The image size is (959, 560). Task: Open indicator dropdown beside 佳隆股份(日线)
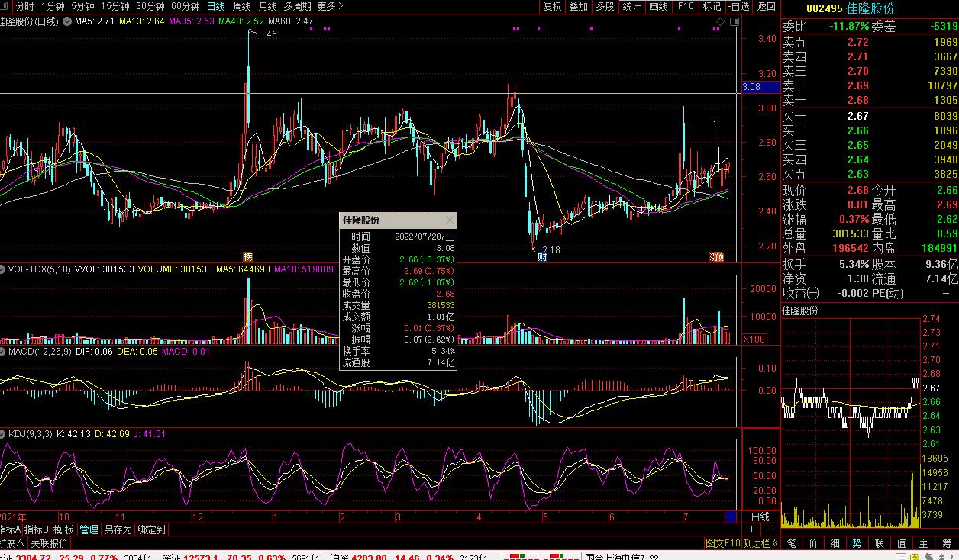tap(68, 21)
